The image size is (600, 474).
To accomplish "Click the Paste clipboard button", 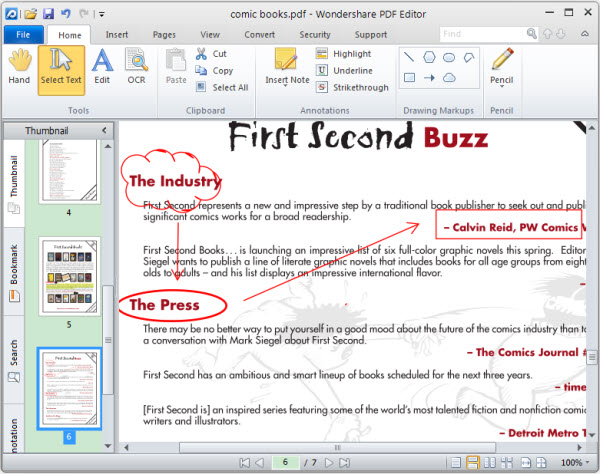I will (176, 67).
